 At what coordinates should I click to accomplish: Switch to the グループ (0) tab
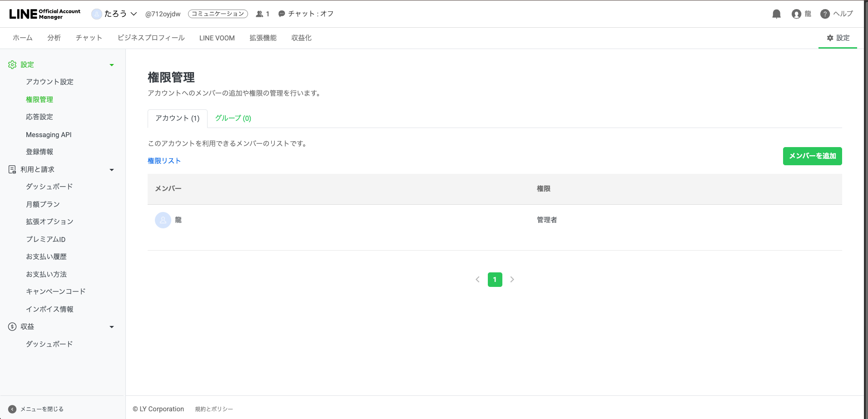pyautogui.click(x=233, y=118)
